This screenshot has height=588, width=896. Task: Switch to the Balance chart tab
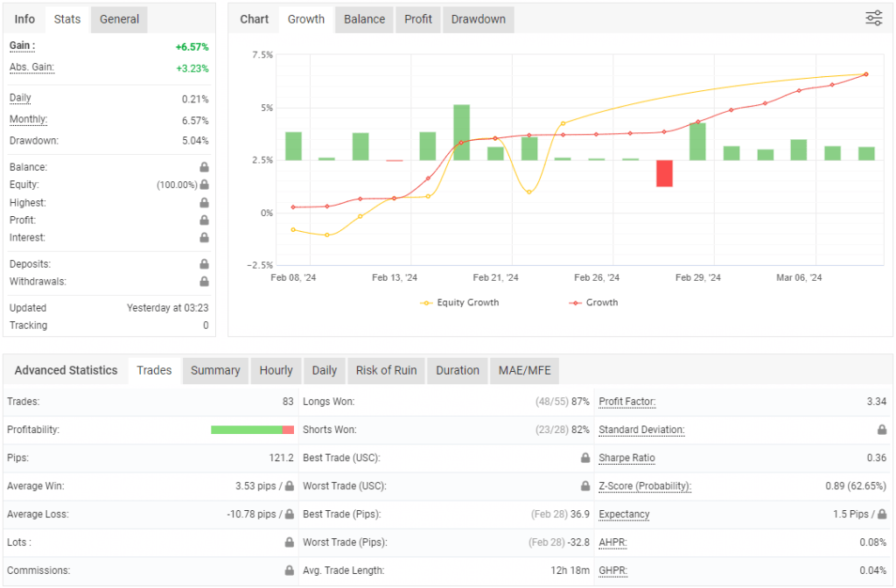pos(363,18)
